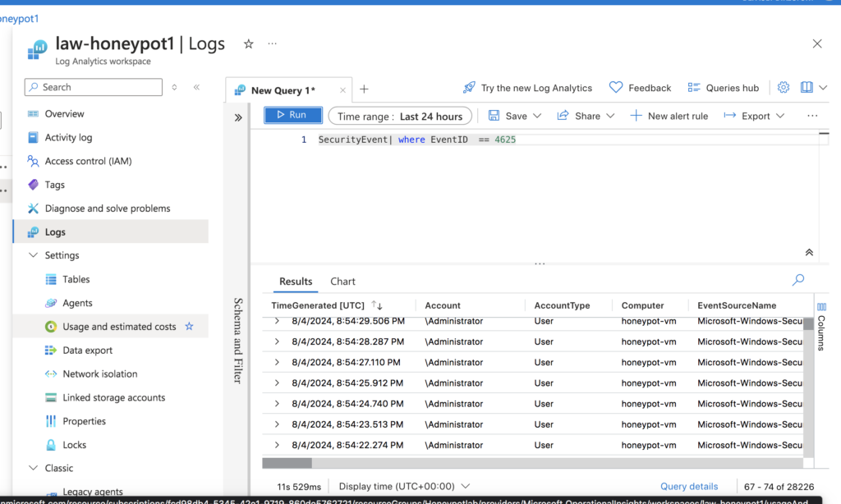Image resolution: width=841 pixels, height=504 pixels.
Task: Expand the 8:54:28.287 PM result row
Action: (277, 341)
